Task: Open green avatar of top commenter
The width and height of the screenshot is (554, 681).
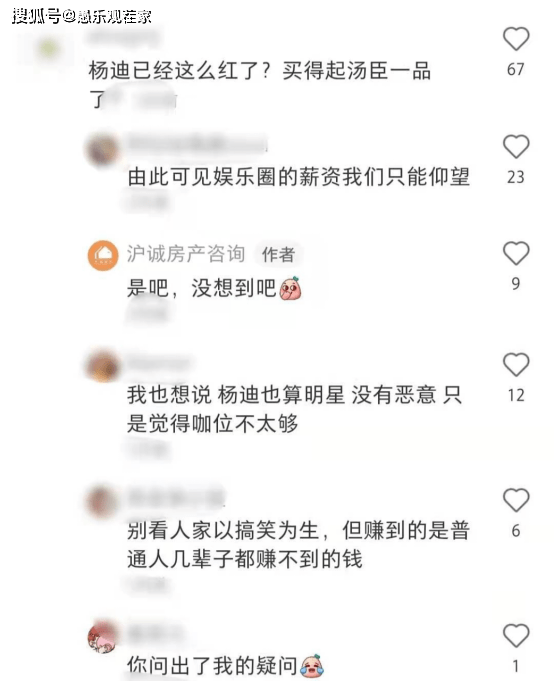Action: point(49,49)
